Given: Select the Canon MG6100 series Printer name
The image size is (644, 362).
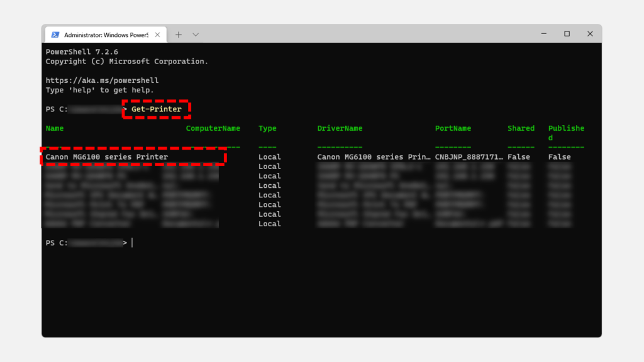Looking at the screenshot, I should point(107,156).
